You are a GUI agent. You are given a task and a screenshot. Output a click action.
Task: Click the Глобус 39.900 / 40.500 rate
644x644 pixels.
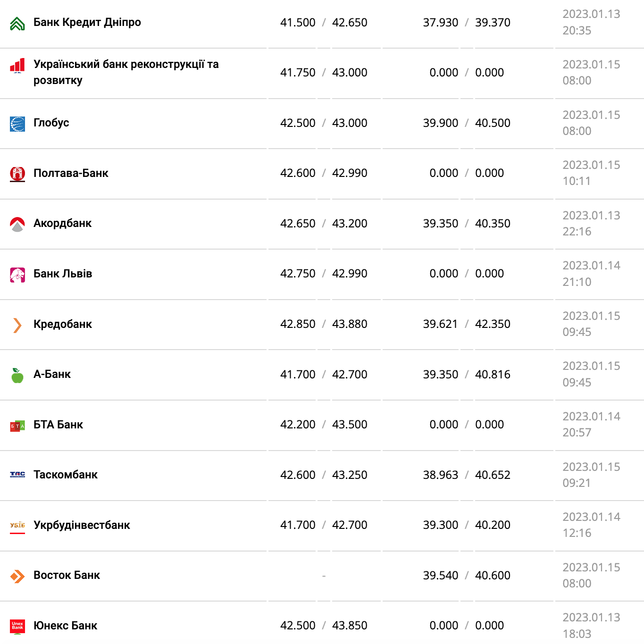point(467,123)
